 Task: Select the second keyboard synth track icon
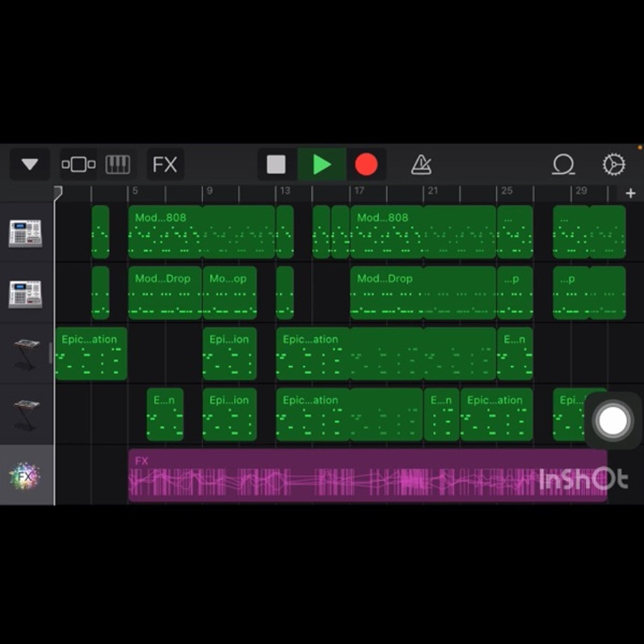pyautogui.click(x=26, y=414)
